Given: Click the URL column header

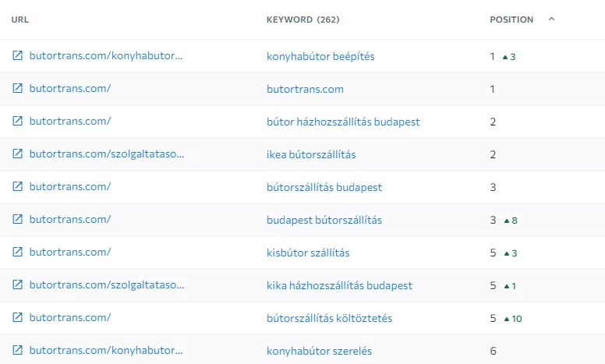Looking at the screenshot, I should point(20,19).
